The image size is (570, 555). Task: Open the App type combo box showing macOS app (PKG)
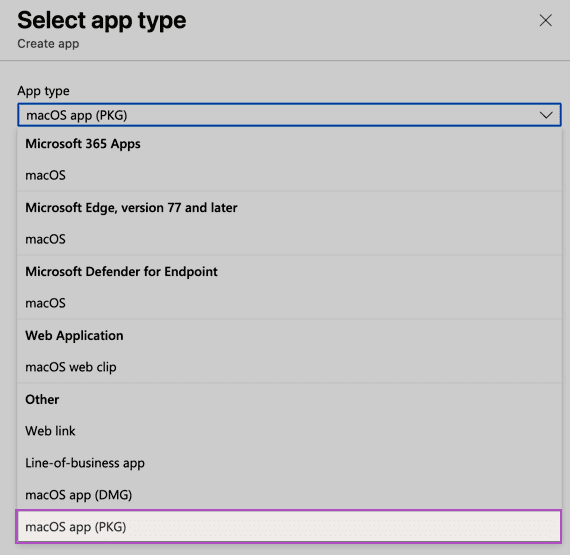(x=289, y=115)
